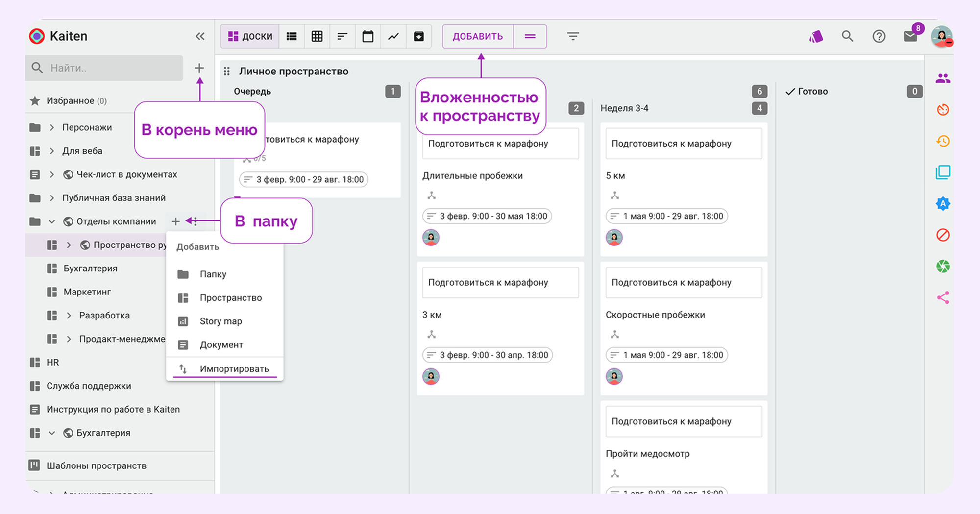980x514 pixels.
Task: Switch to the list view icon
Action: (292, 36)
